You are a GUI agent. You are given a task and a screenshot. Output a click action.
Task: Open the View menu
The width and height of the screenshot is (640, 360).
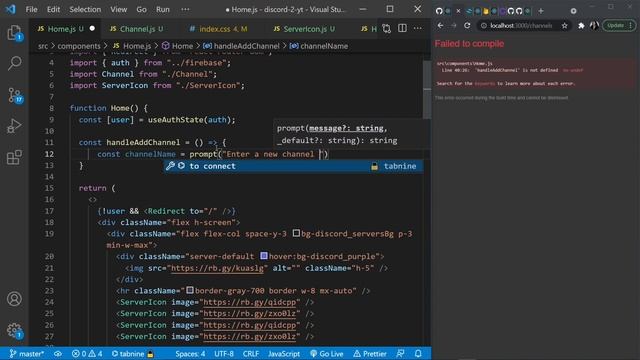pos(118,9)
